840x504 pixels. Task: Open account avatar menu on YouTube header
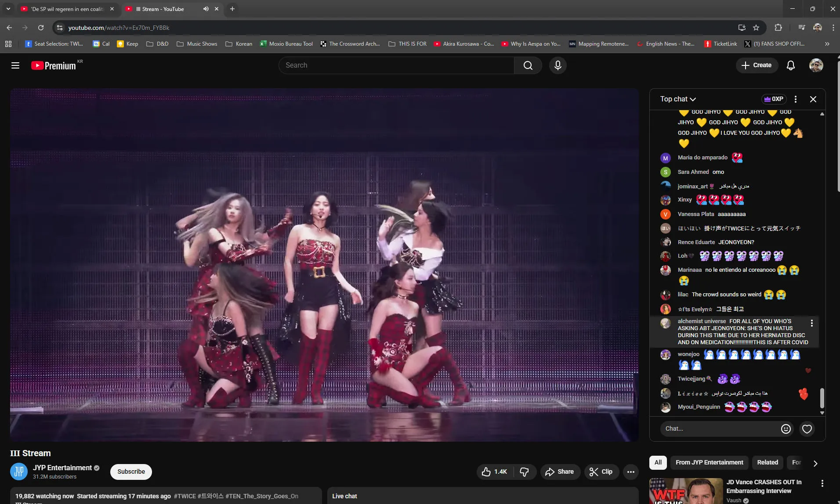point(816,65)
